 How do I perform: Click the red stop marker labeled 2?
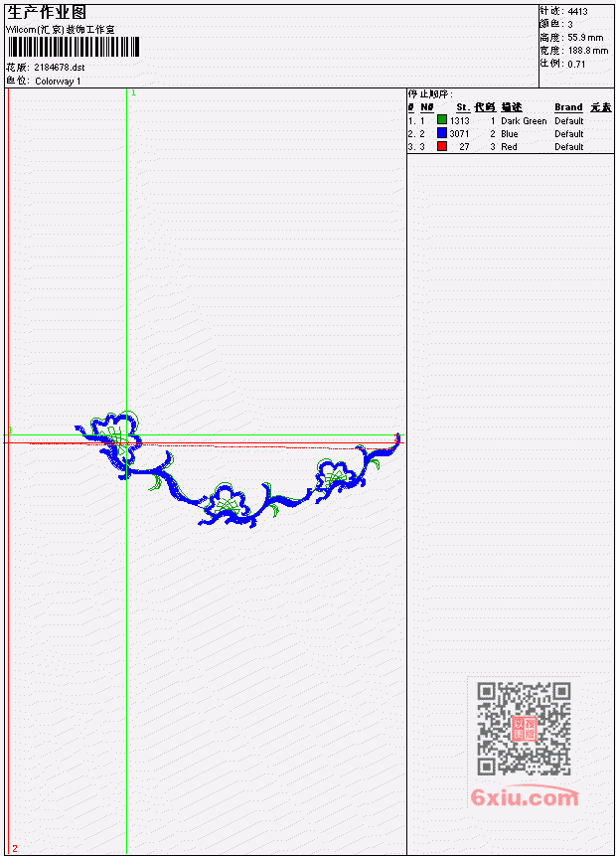tap(15, 848)
